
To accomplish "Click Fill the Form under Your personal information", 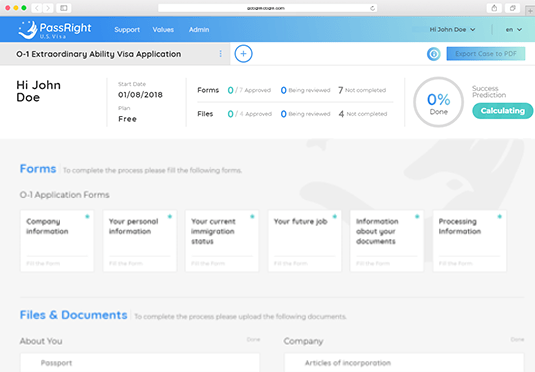I will tap(126, 263).
